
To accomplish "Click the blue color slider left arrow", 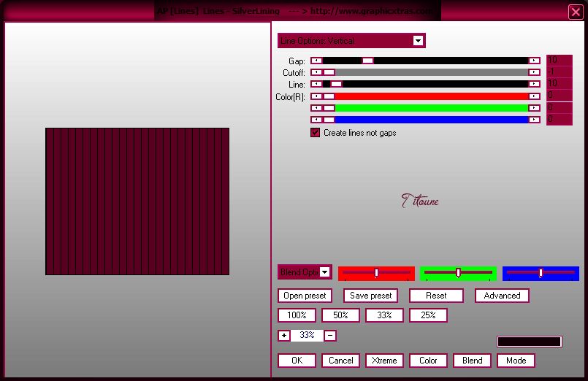I will coord(316,119).
